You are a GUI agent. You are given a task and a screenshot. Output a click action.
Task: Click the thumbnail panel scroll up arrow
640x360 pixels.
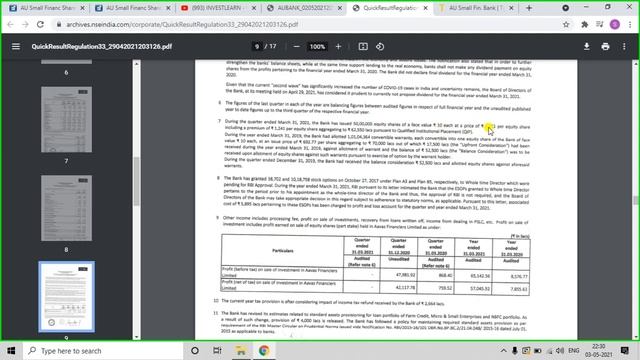click(x=136, y=64)
